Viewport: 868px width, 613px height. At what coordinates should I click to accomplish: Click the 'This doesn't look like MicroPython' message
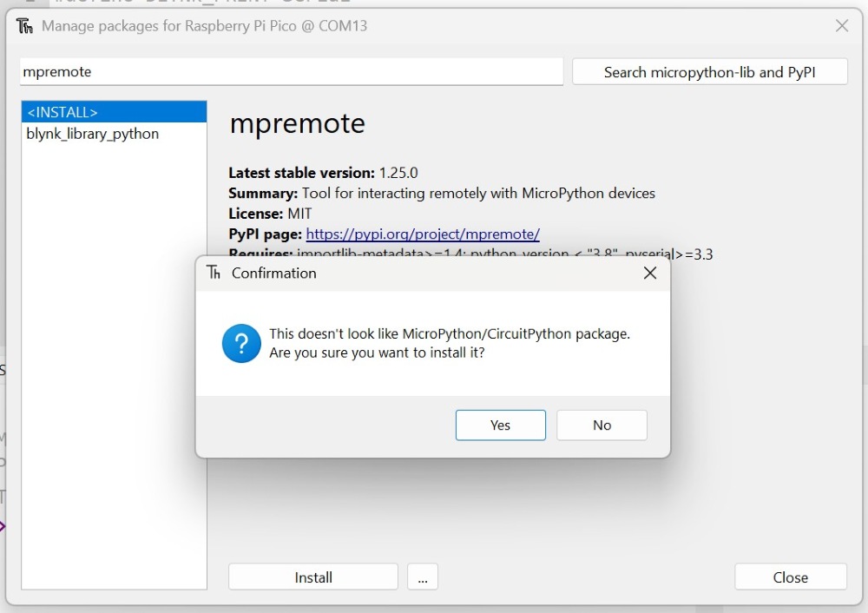[450, 334]
